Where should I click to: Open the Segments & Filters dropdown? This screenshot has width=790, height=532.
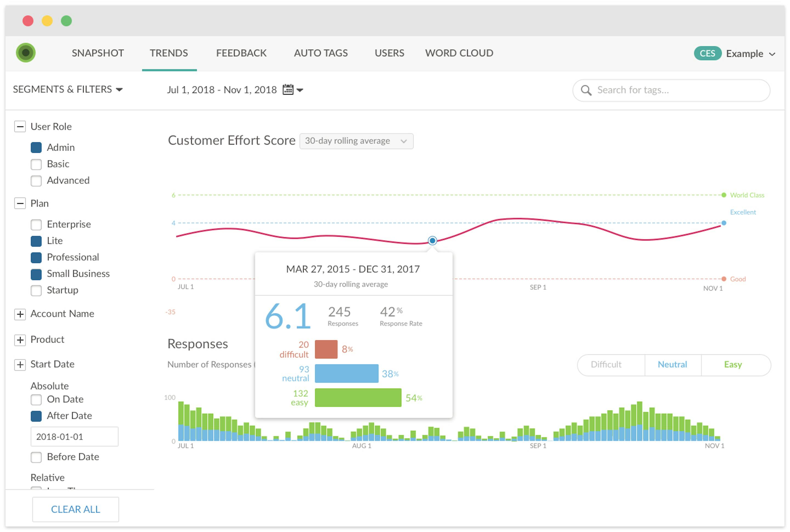(68, 89)
